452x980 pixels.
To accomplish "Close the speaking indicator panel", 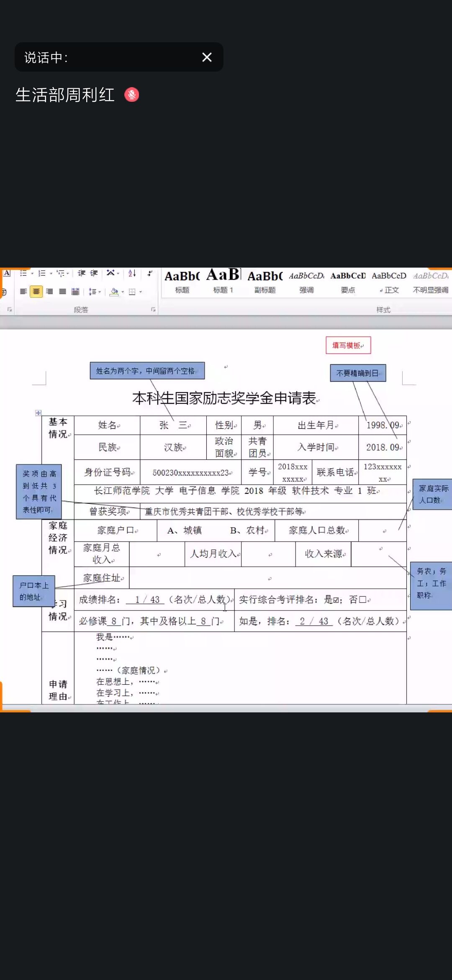I will (x=207, y=57).
